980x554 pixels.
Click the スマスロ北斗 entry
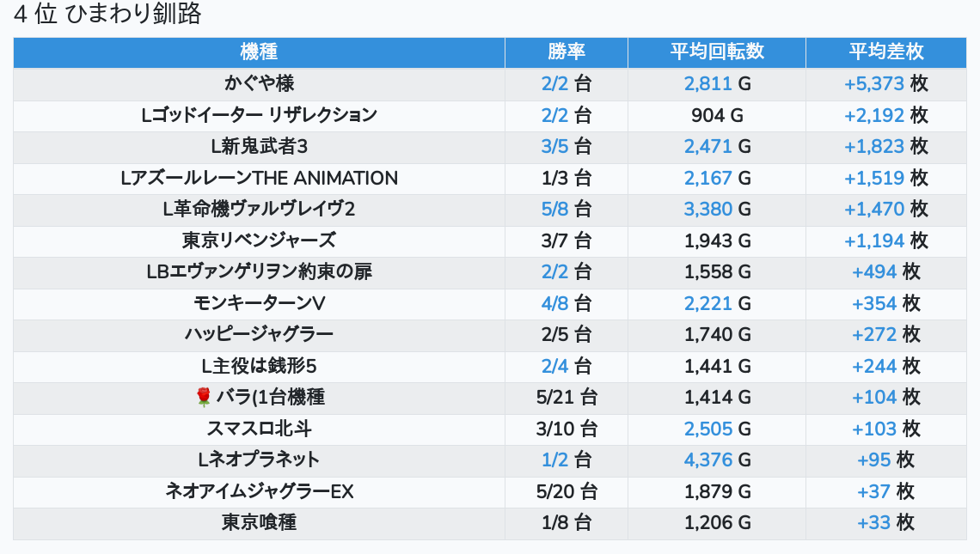(259, 429)
